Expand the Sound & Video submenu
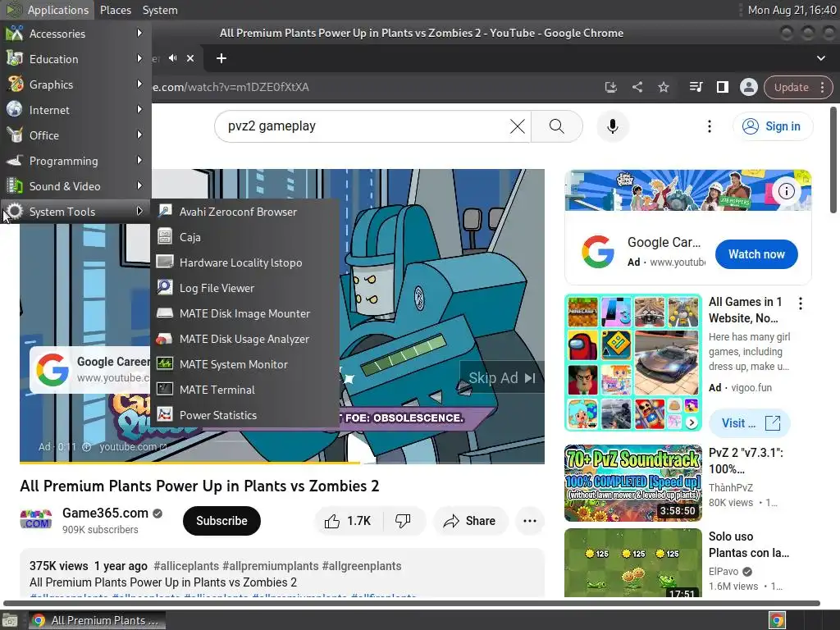The height and width of the screenshot is (630, 840). (75, 186)
